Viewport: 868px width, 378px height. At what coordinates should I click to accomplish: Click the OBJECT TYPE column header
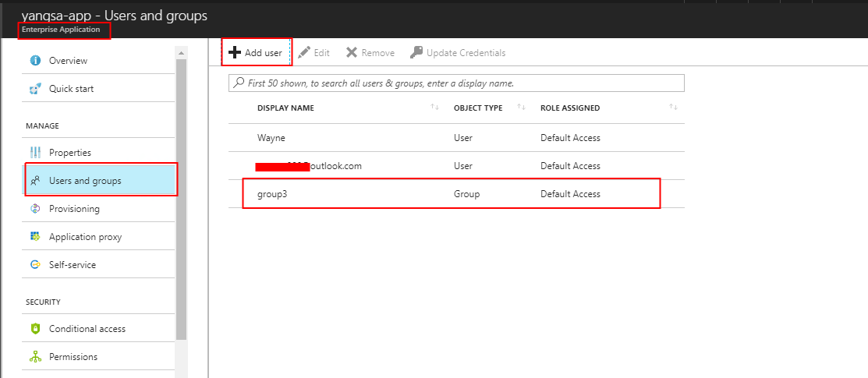[478, 108]
